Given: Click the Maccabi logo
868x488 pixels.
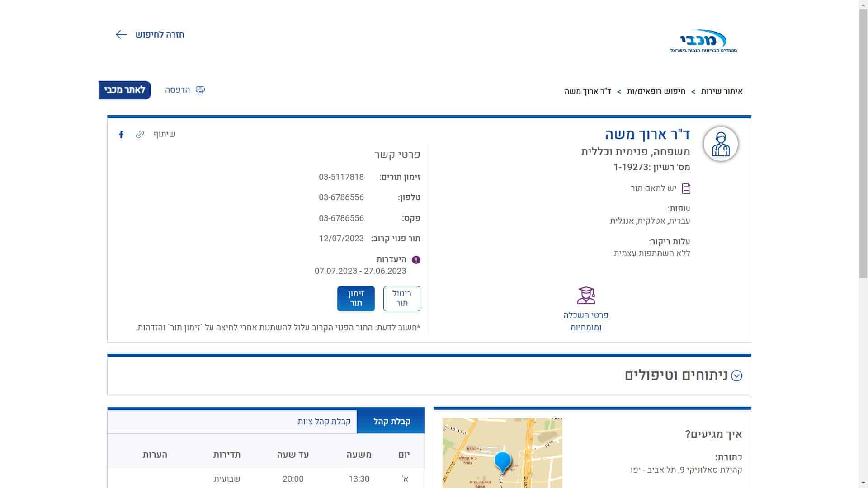Looking at the screenshot, I should pos(703,42).
